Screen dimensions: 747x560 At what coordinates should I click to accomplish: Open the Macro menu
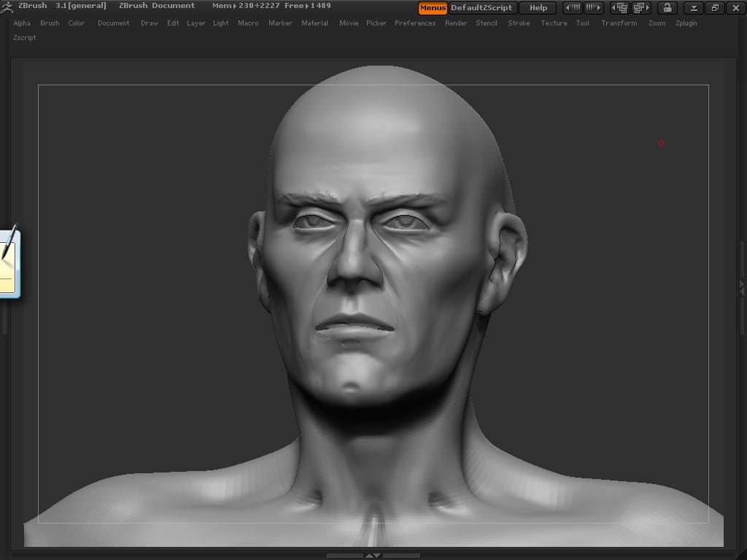coord(248,23)
